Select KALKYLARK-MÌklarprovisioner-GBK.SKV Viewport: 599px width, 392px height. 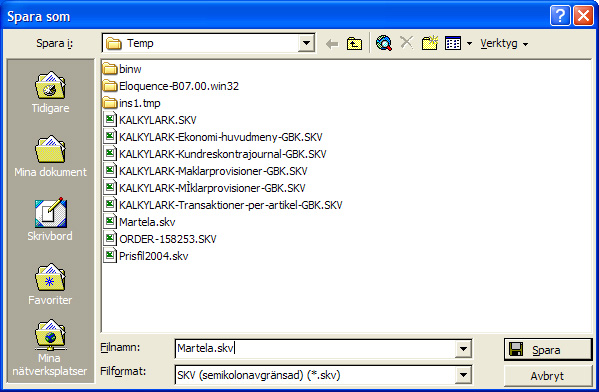click(204, 188)
